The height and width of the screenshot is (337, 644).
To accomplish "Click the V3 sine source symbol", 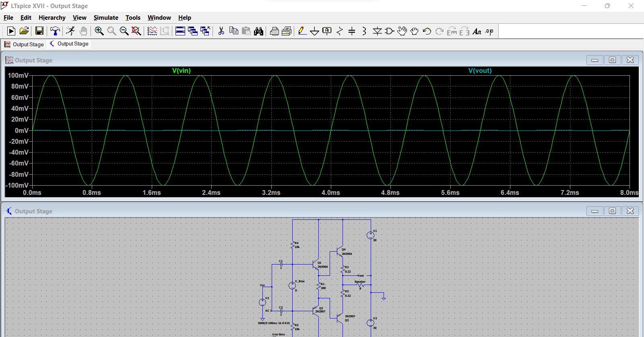I will (262, 302).
